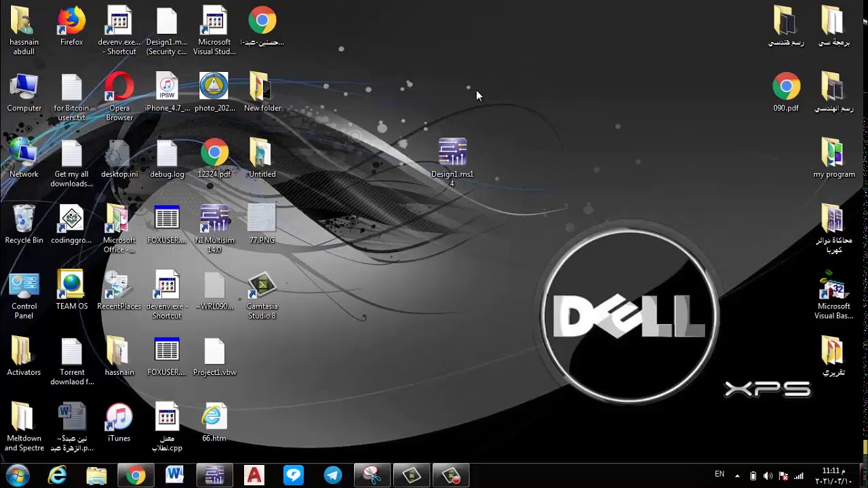Switch to Google Chrome on the taskbar

(x=136, y=476)
